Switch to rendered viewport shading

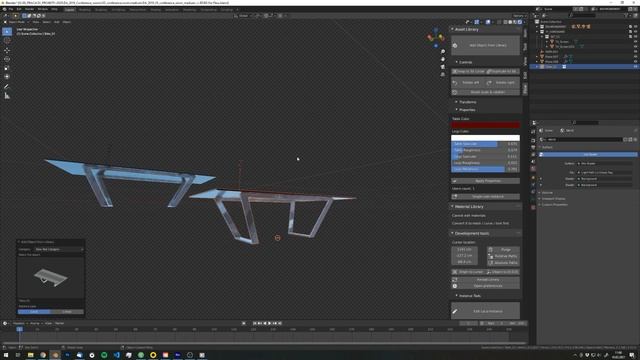click(x=520, y=22)
